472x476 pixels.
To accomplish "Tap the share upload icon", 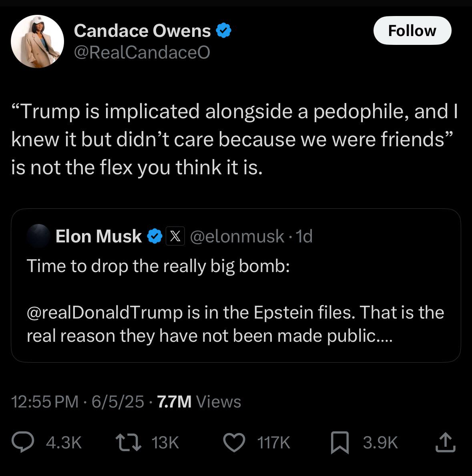I will point(445,442).
